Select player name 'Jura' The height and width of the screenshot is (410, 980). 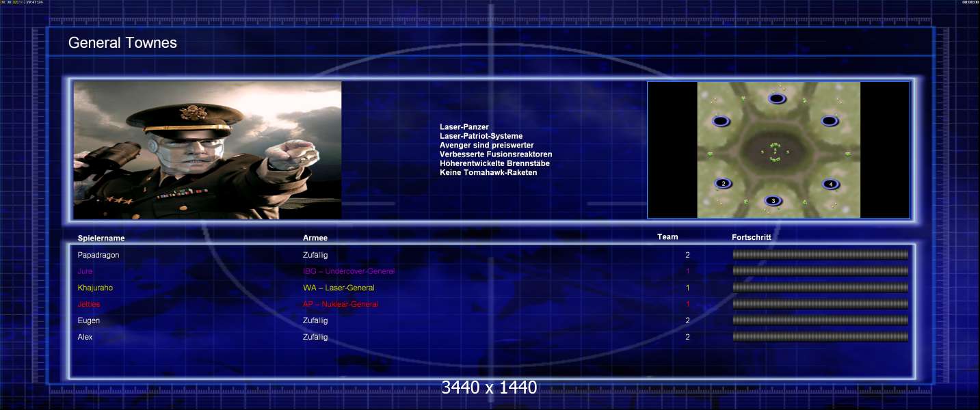[x=85, y=271]
